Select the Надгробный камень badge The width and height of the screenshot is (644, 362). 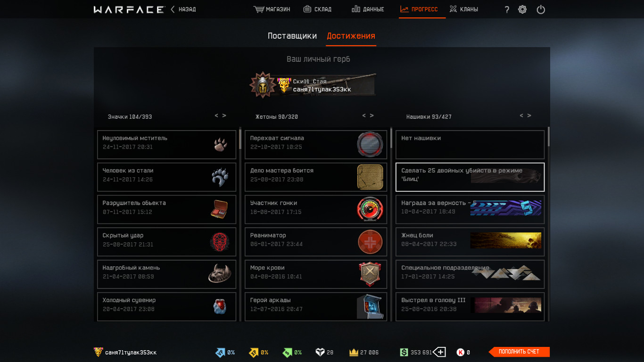click(x=166, y=274)
